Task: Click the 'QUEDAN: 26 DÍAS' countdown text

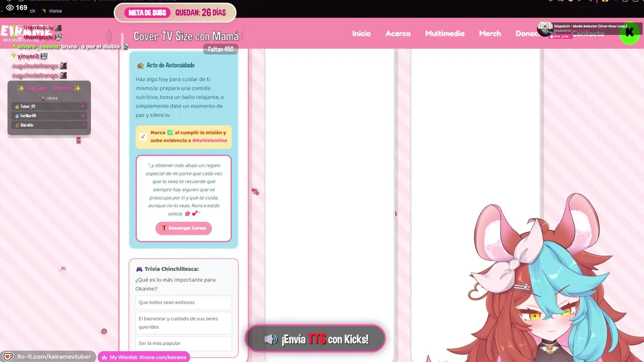Action: (201, 13)
